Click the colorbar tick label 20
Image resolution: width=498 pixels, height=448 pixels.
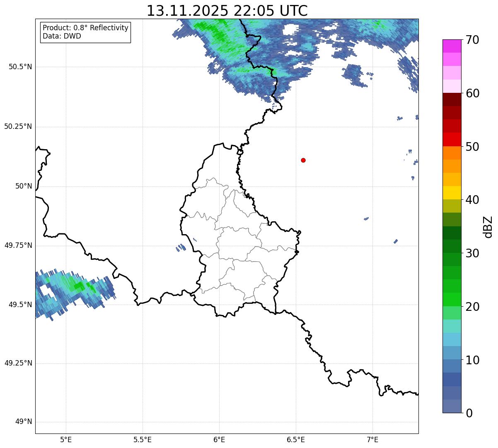tap(472, 307)
